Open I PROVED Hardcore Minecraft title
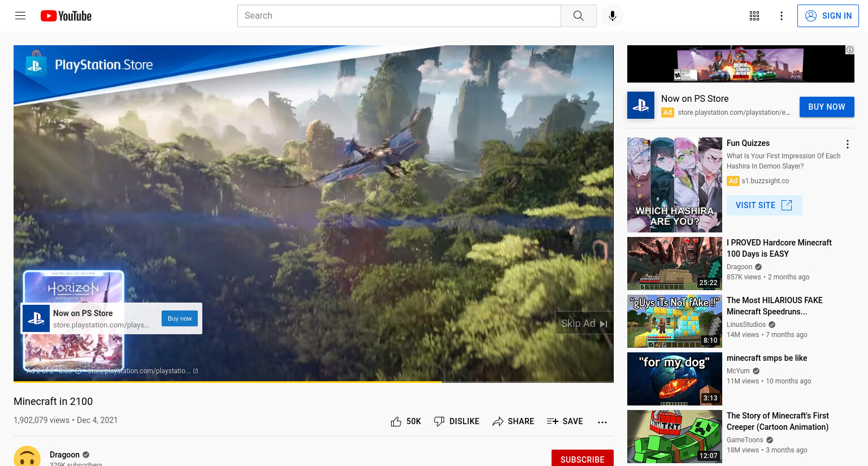 [779, 248]
